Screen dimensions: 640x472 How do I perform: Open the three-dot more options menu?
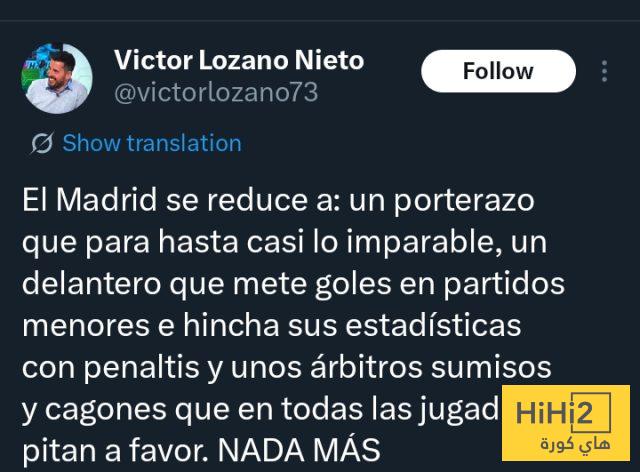pyautogui.click(x=604, y=71)
